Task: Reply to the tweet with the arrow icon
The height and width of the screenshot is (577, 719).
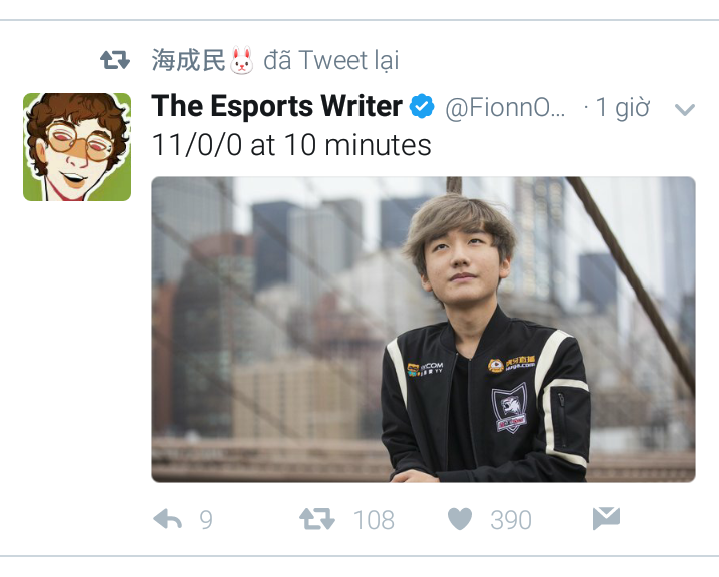Action: point(167,519)
